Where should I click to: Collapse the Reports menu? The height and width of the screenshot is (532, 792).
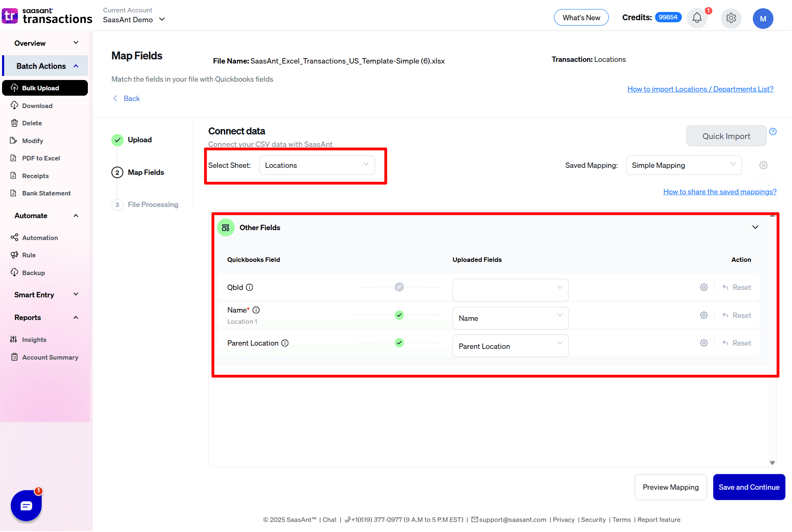[46, 318]
